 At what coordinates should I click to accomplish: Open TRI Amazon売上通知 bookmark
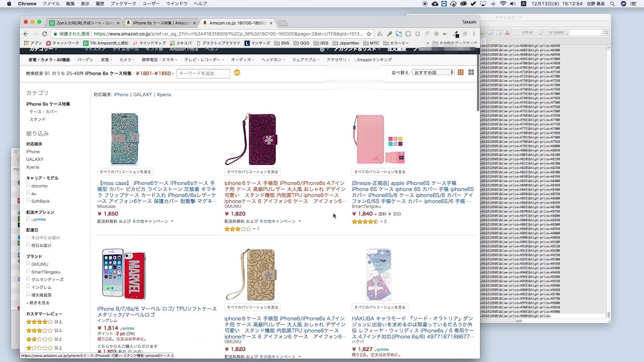point(106,43)
